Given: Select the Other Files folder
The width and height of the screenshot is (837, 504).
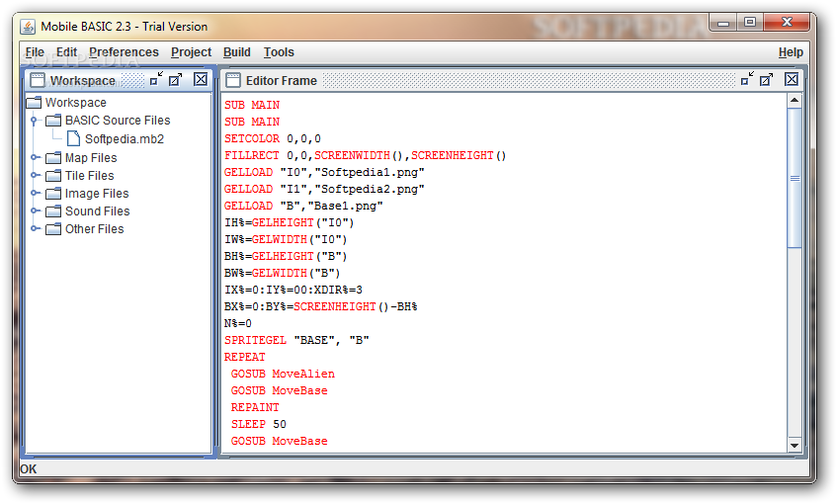Looking at the screenshot, I should 95,228.
